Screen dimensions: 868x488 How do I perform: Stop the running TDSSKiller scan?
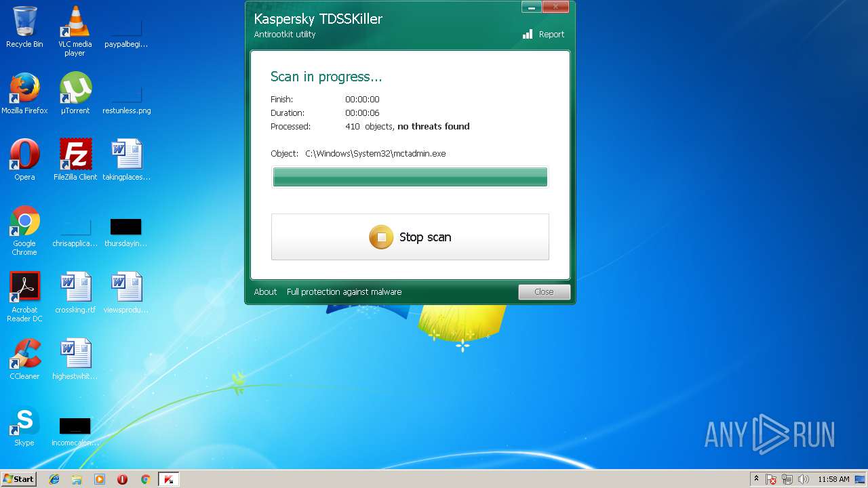(x=410, y=237)
